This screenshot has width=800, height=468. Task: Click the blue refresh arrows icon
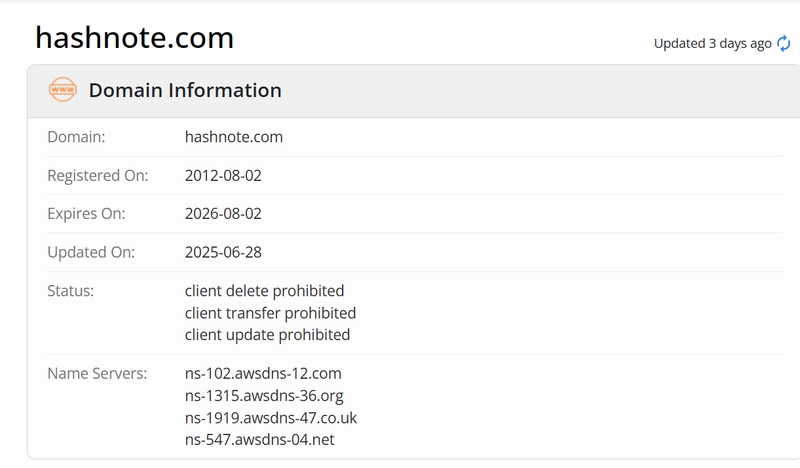pos(783,43)
